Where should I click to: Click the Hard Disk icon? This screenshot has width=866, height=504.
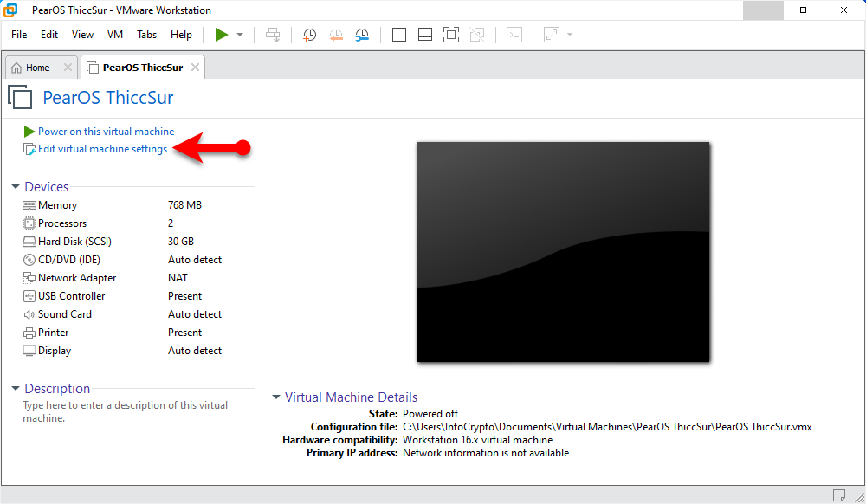[x=29, y=242]
